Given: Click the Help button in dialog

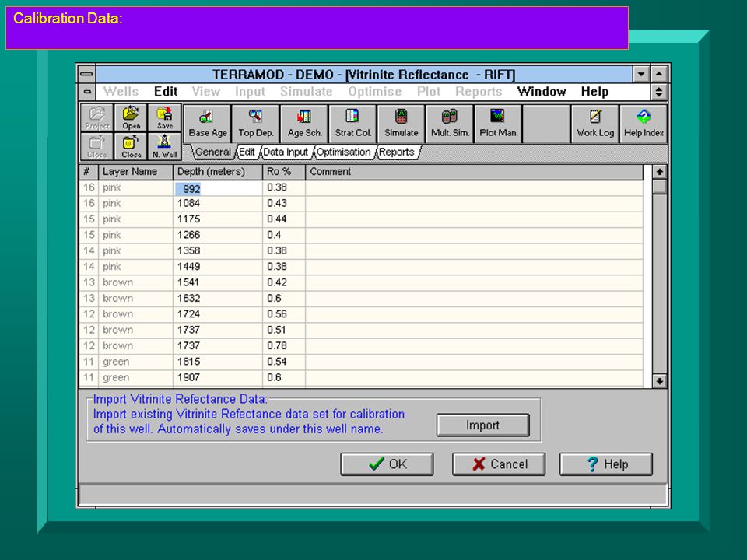Looking at the screenshot, I should [606, 464].
